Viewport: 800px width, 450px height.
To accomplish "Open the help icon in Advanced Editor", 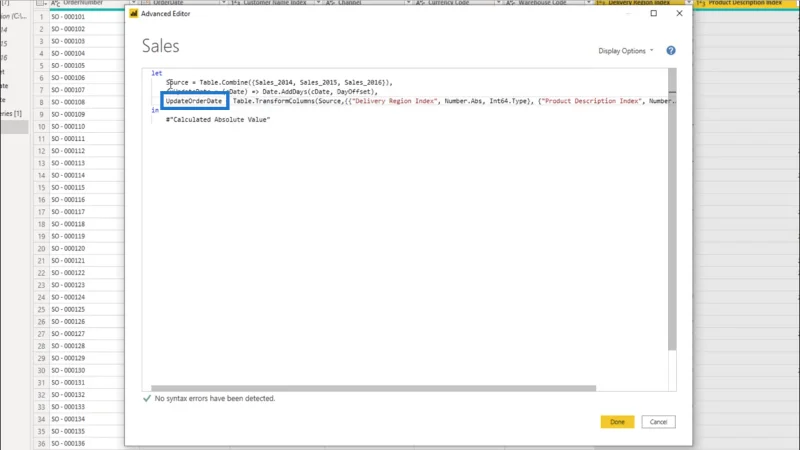I will 670,51.
